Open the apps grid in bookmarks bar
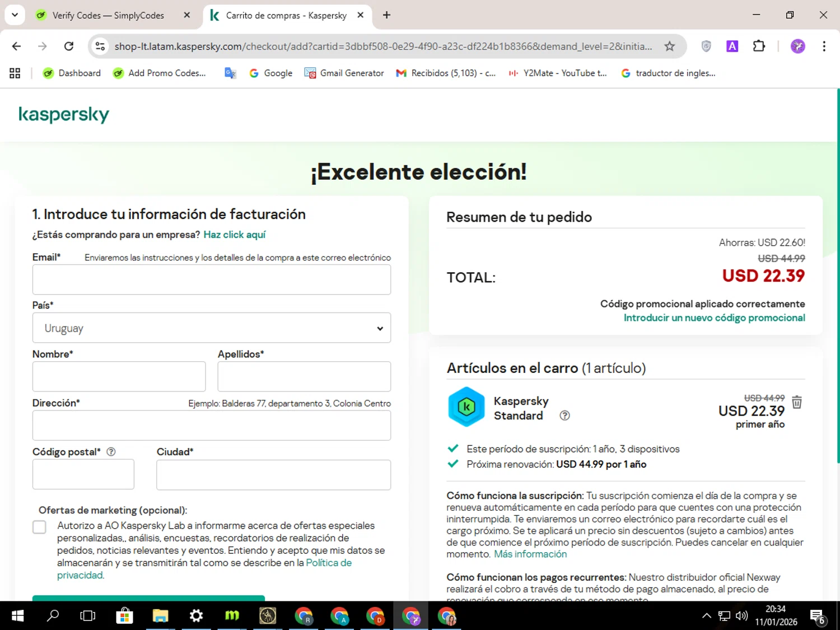Screen dimensions: 840x630 (x=15, y=73)
